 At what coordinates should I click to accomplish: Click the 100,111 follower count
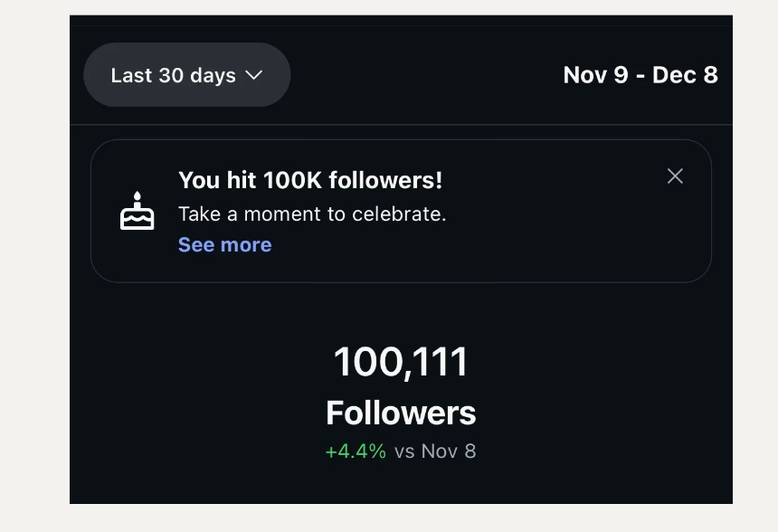tap(400, 361)
